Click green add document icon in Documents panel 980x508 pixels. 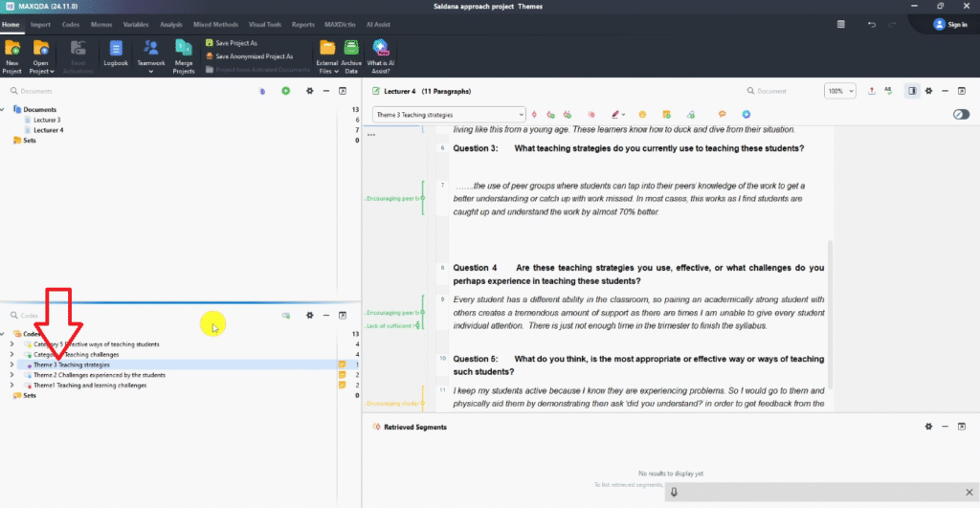(285, 91)
